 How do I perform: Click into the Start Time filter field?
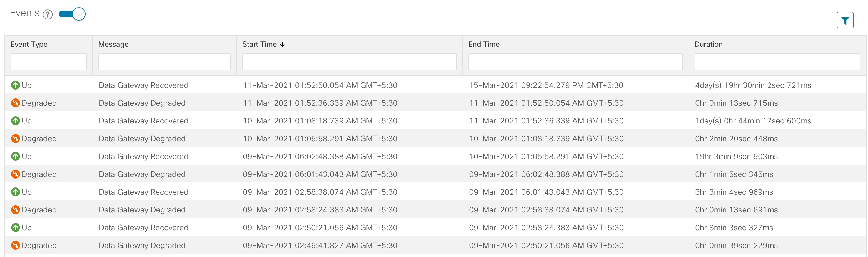(x=349, y=62)
